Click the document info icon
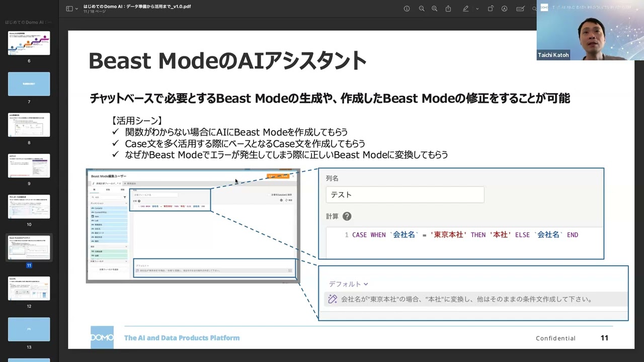 (x=407, y=9)
